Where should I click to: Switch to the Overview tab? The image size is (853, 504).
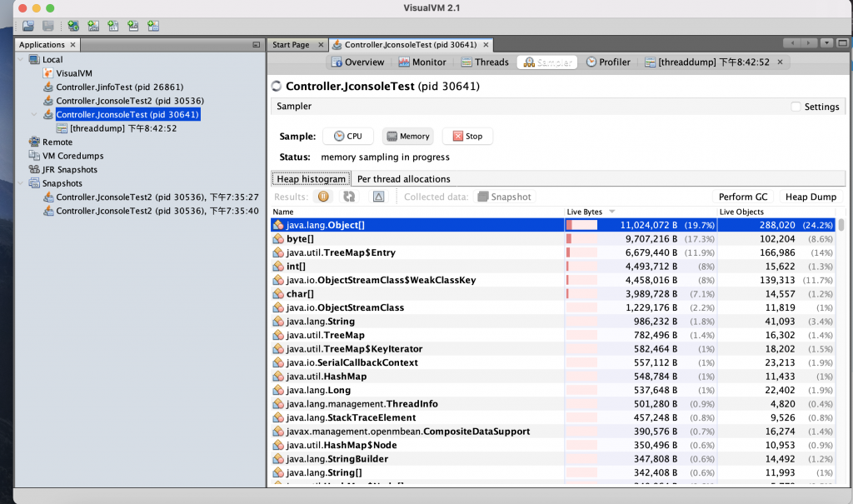(x=357, y=62)
